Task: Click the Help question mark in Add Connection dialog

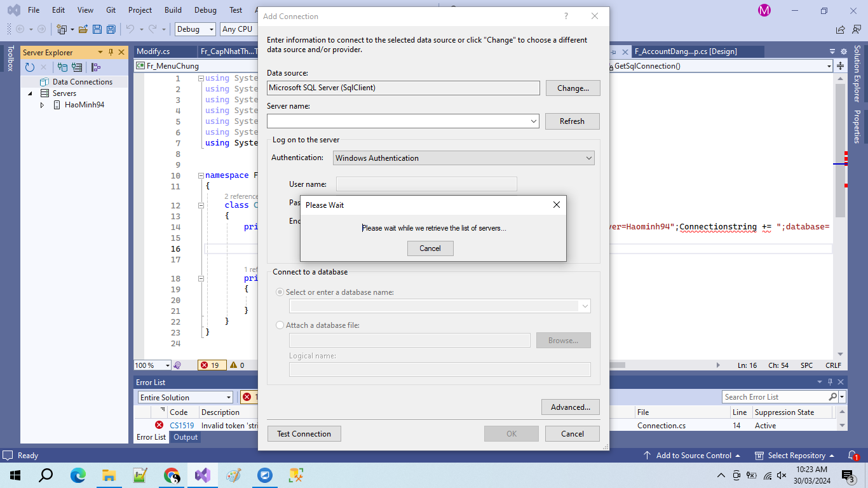Action: coord(566,17)
